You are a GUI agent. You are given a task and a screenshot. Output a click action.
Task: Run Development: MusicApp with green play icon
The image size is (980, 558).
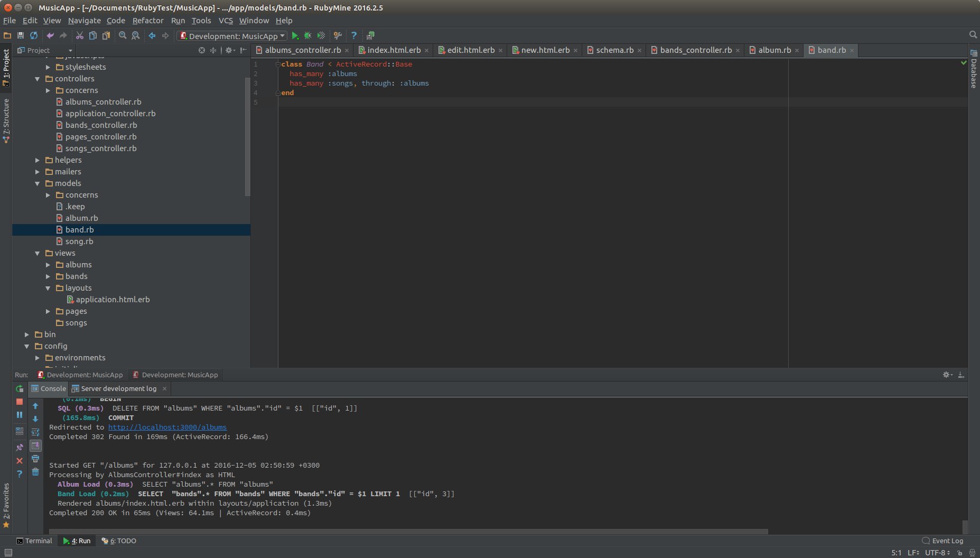tap(295, 35)
